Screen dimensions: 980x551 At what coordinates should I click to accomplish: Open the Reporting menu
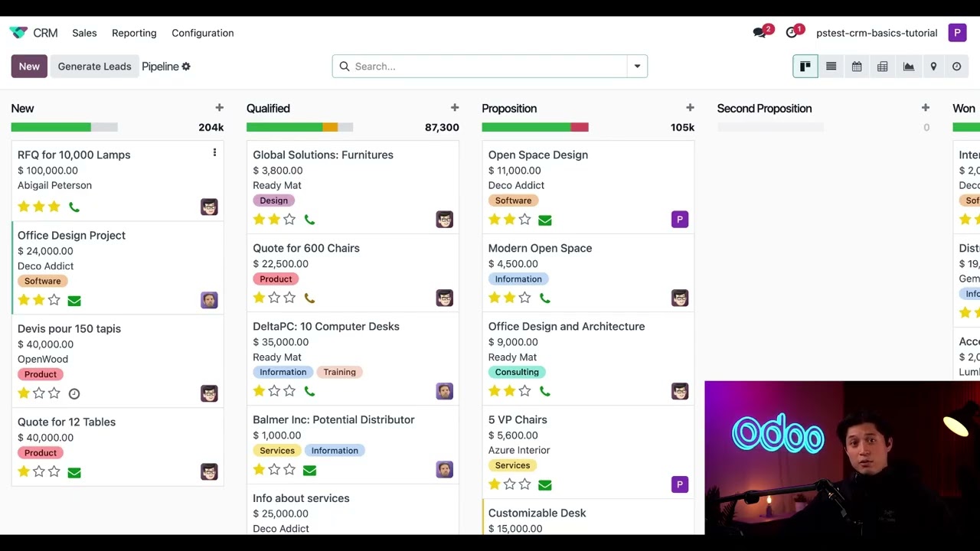[x=134, y=33]
